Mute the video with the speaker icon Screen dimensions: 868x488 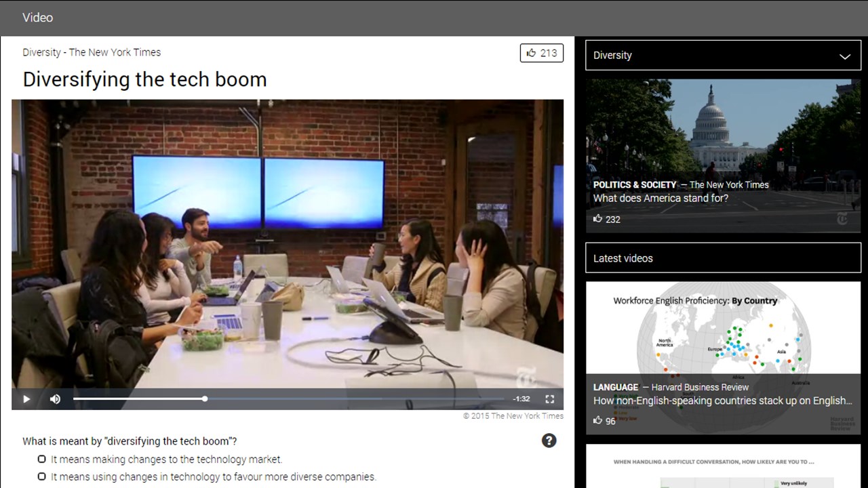pos(56,399)
